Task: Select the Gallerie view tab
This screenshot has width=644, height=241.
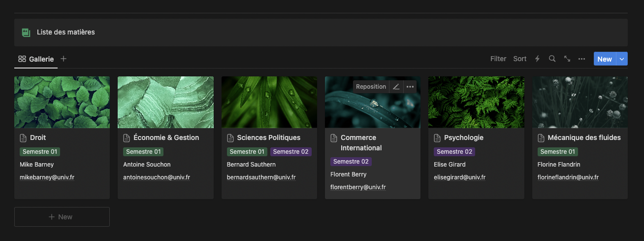Action: (36, 59)
